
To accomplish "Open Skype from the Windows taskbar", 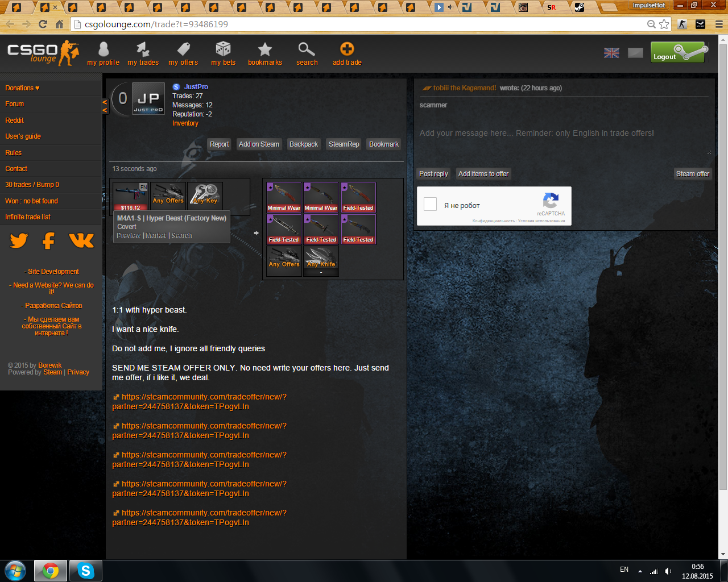I will [86, 571].
